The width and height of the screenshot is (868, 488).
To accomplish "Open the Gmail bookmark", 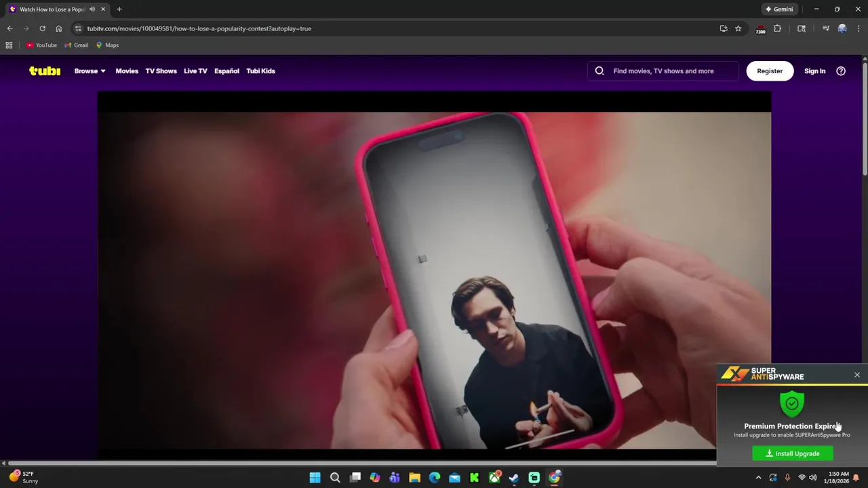I will 76,45.
